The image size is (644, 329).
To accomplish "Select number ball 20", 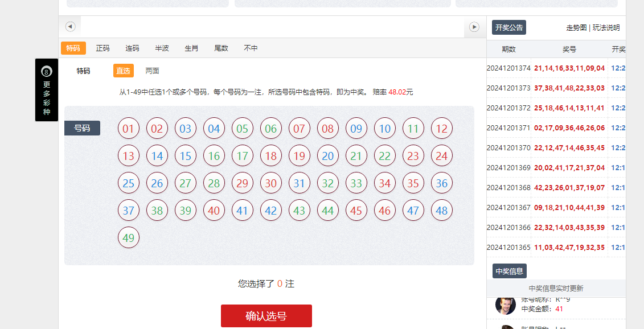I will [327, 155].
